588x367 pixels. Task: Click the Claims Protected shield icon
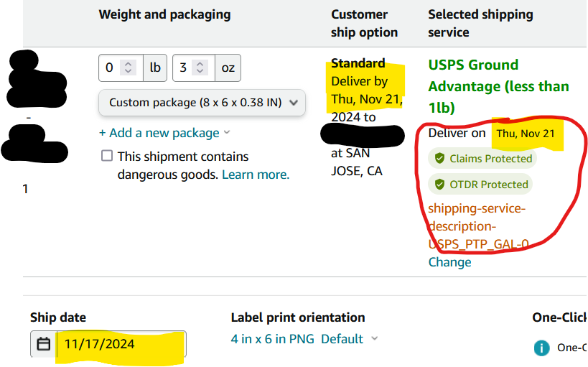[x=439, y=158]
